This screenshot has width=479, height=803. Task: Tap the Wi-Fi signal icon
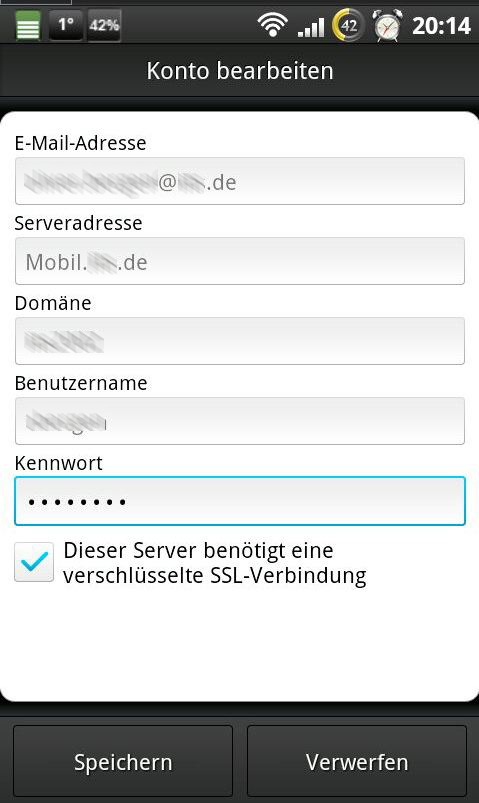(x=272, y=25)
